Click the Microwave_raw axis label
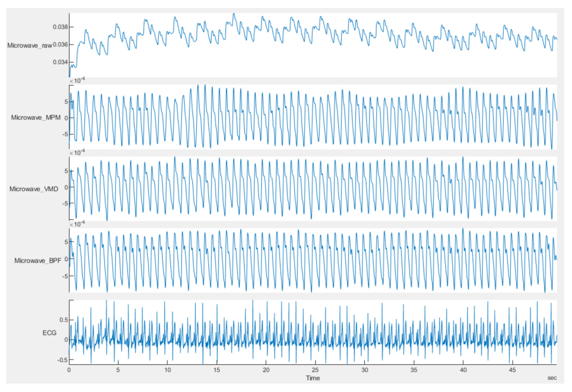The height and width of the screenshot is (392, 572). pos(29,45)
